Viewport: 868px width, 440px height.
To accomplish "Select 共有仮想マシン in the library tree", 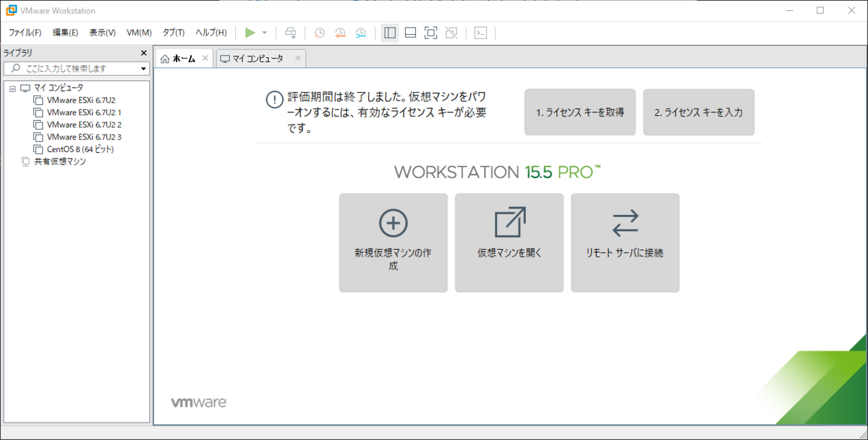I will pos(60,161).
